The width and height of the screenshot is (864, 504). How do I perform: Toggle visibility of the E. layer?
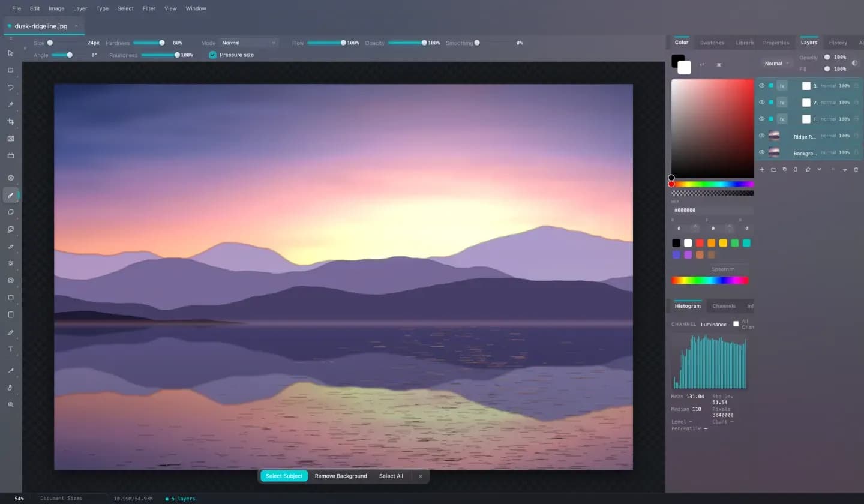(762, 119)
